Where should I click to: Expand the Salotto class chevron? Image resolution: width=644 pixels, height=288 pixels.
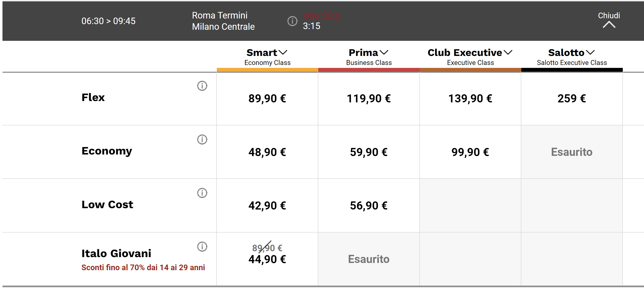point(590,53)
